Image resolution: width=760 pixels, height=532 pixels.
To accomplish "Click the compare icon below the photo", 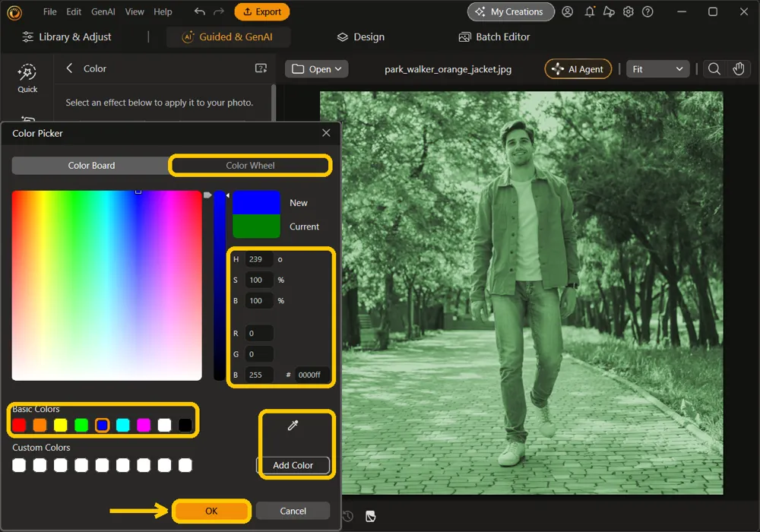I will pos(370,517).
